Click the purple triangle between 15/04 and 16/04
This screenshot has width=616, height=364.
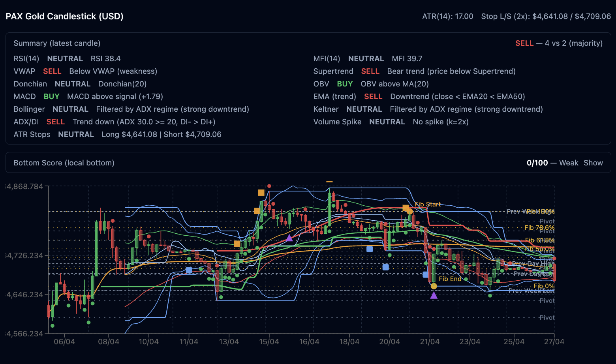[x=289, y=238]
